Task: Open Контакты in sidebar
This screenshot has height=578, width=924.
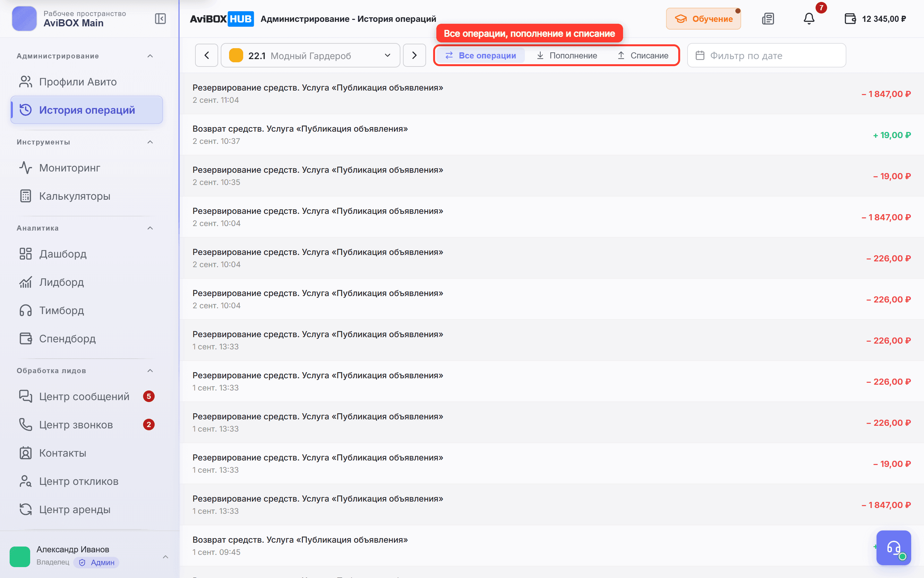Action: (x=87, y=453)
